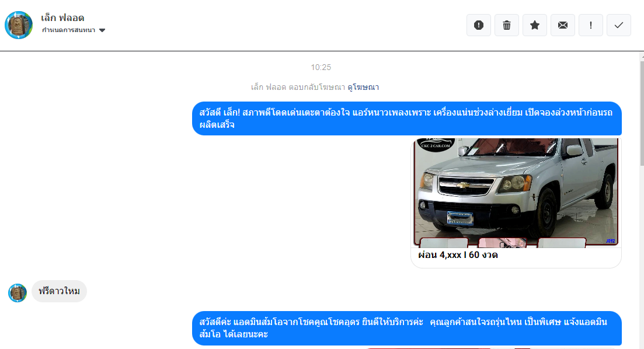Select the 10:25 timestamp

[321, 67]
